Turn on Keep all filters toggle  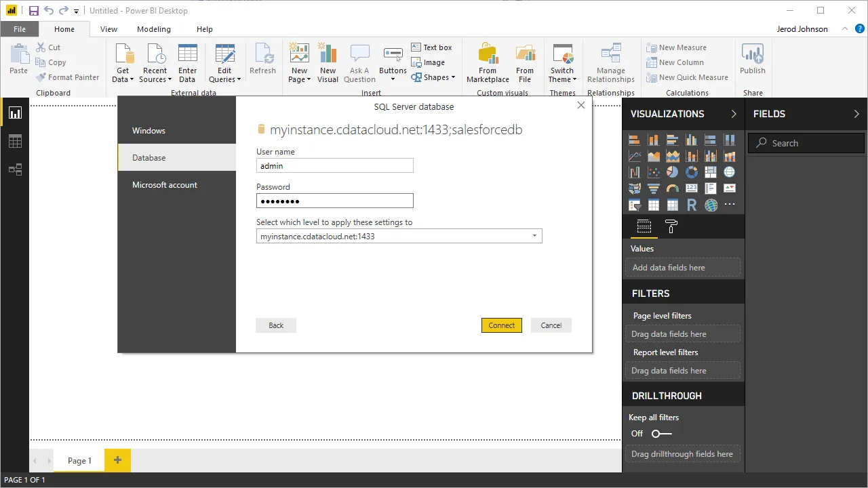[x=661, y=434]
